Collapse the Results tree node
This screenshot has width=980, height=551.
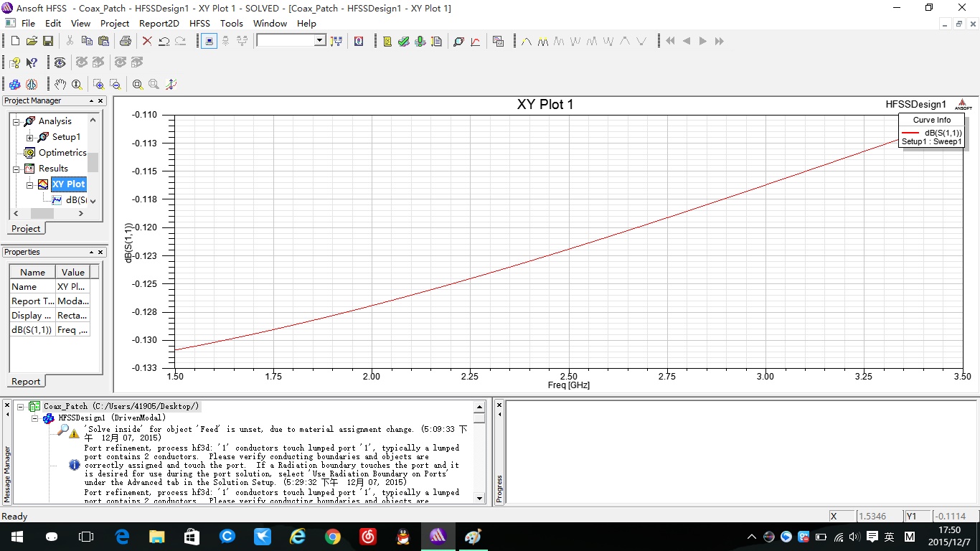[x=16, y=169]
